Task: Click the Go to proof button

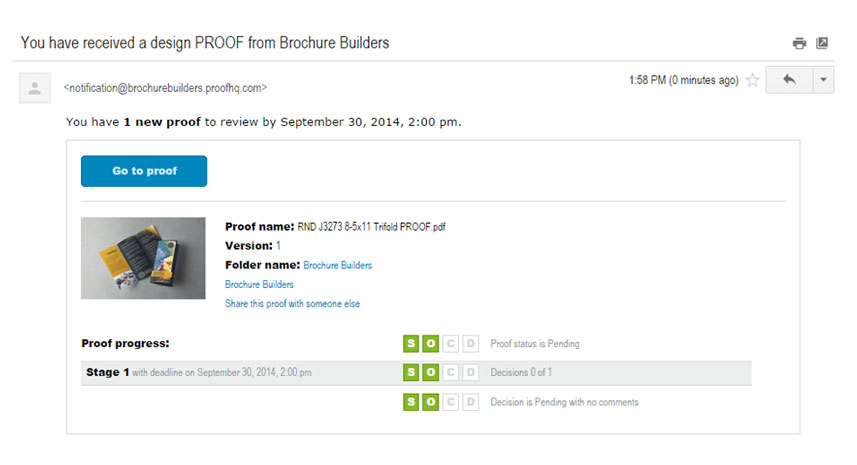Action: tap(144, 171)
